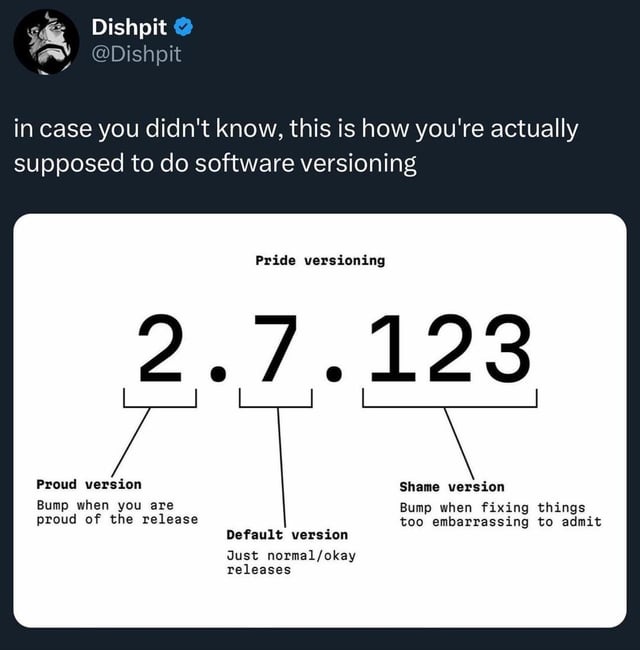Click the tweet text about software versioning
This screenshot has width=640, height=650.
[x=296, y=146]
